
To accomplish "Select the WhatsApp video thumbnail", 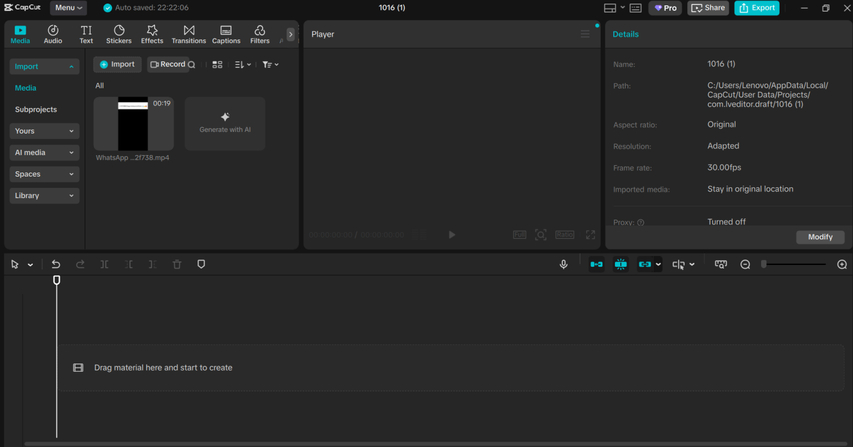I will 133,124.
